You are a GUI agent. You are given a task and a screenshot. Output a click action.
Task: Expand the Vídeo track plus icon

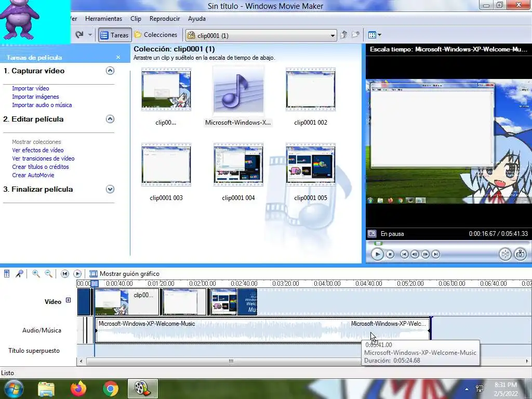pyautogui.click(x=68, y=300)
